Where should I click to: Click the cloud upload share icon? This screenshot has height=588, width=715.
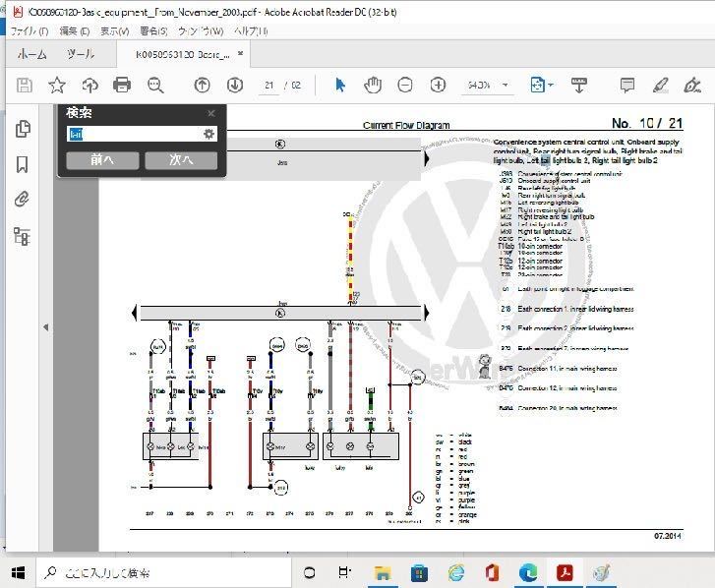(x=89, y=86)
